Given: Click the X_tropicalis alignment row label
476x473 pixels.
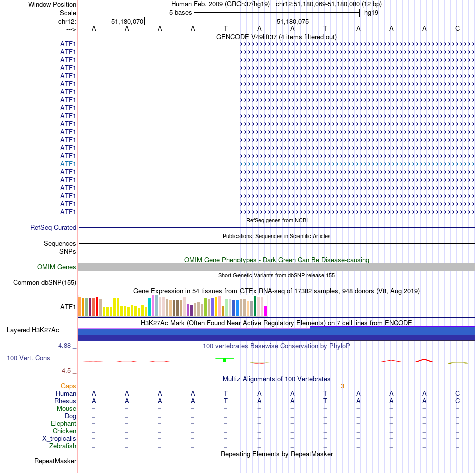Looking at the screenshot, I should tap(59, 439).
